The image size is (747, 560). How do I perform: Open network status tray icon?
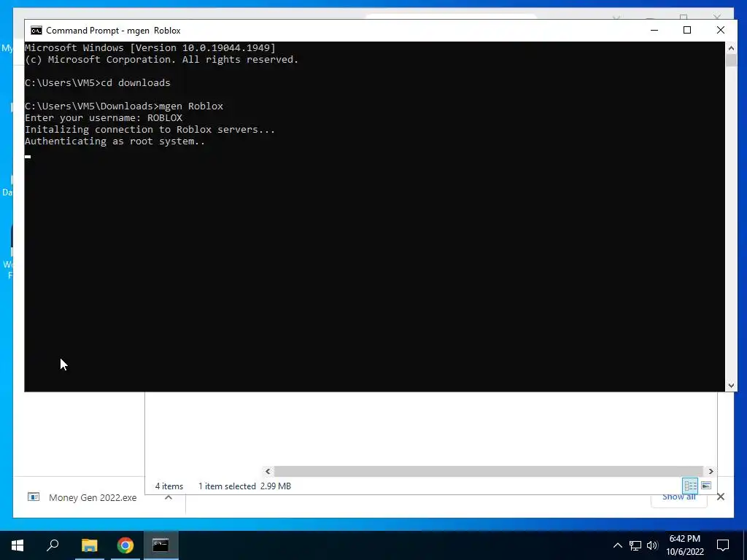click(635, 545)
